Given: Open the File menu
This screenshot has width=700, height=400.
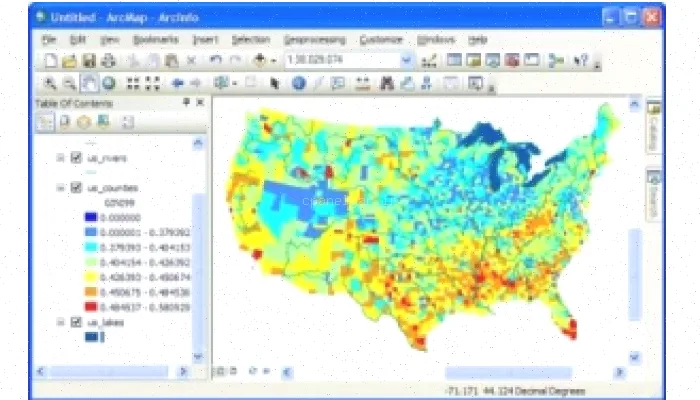Looking at the screenshot, I should (x=49, y=40).
